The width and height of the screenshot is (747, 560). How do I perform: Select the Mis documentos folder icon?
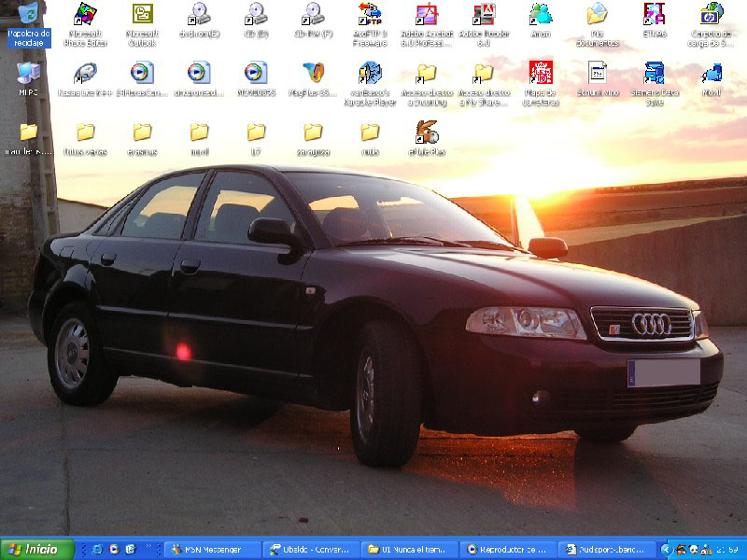tap(598, 24)
